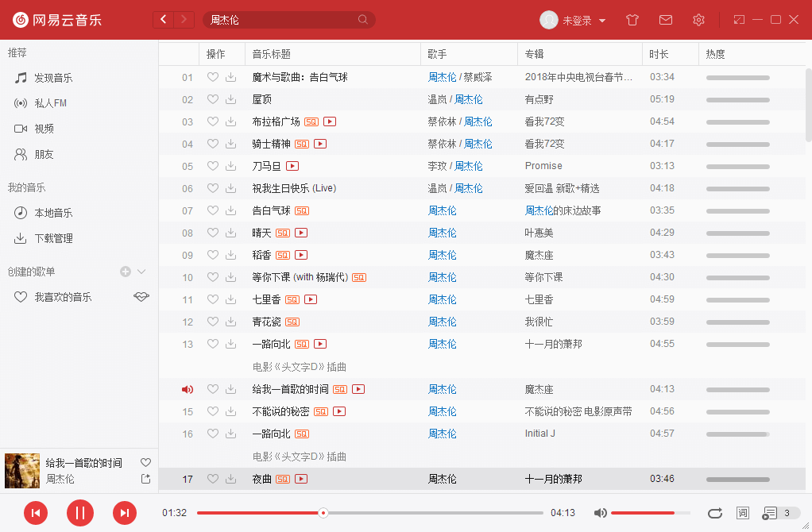Play the MV for 布拉格广场
Image resolution: width=812 pixels, height=532 pixels.
[330, 121]
